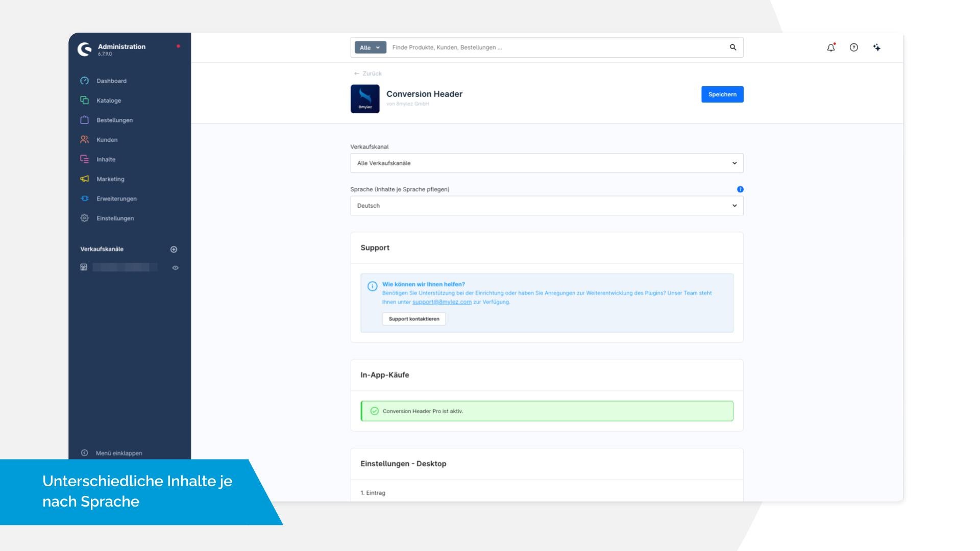
Task: Click the Conversion Header title
Action: [424, 94]
